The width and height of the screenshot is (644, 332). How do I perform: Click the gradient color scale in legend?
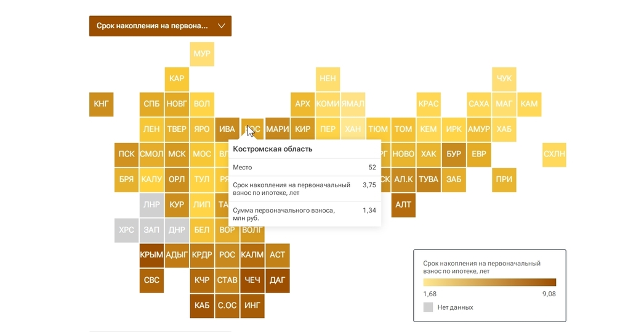click(x=489, y=282)
